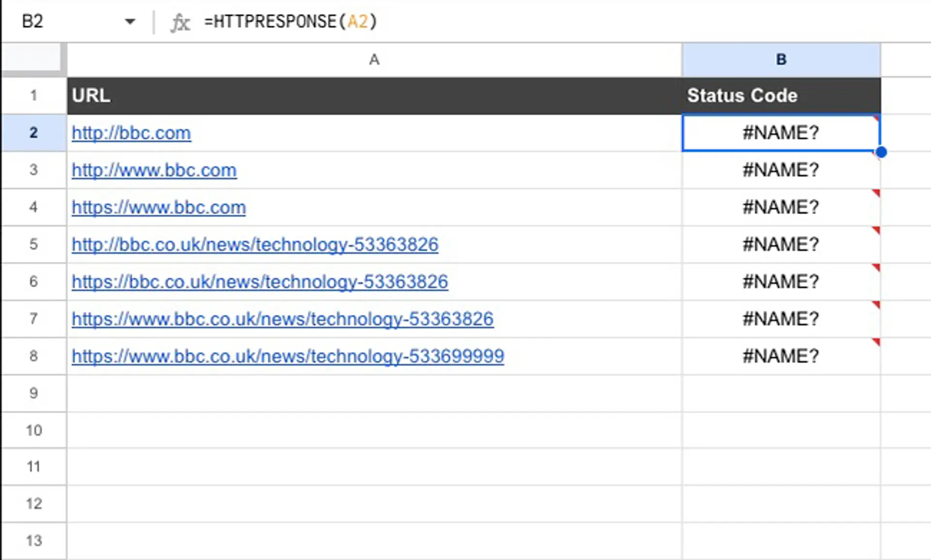Select the Status Code header cell
This screenshot has width=931, height=560.
781,96
